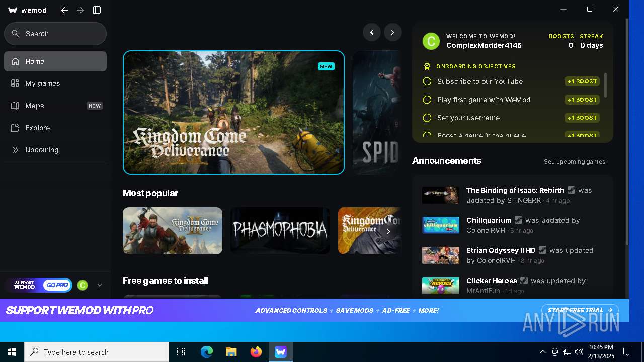Screen dimensions: 644x362
Task: Click the onboarding objectives scrollbar
Action: point(605,85)
